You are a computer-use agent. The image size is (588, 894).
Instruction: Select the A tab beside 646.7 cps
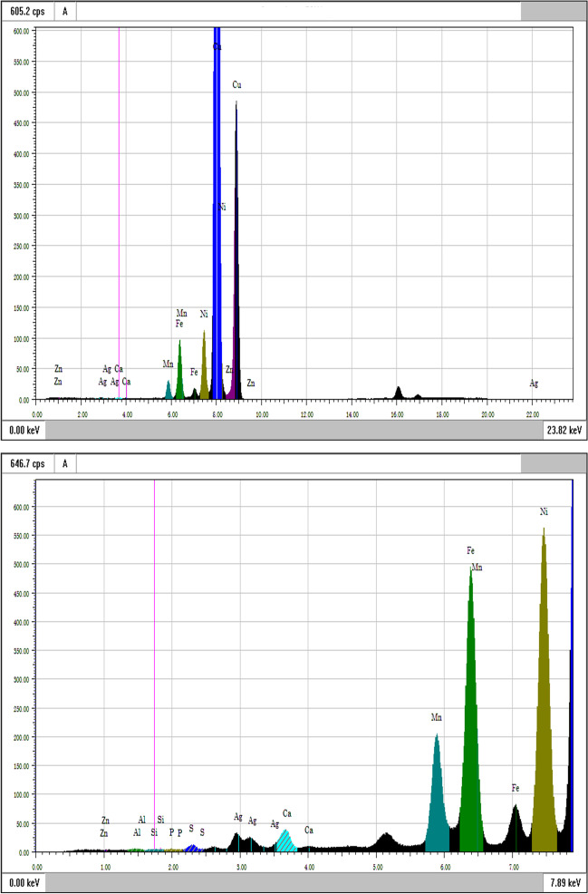pyautogui.click(x=65, y=463)
